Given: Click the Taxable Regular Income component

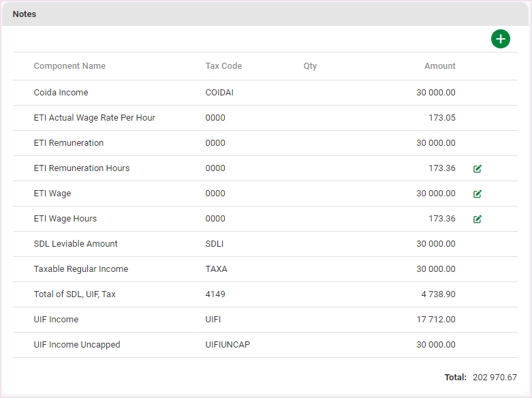Looking at the screenshot, I should coord(80,269).
